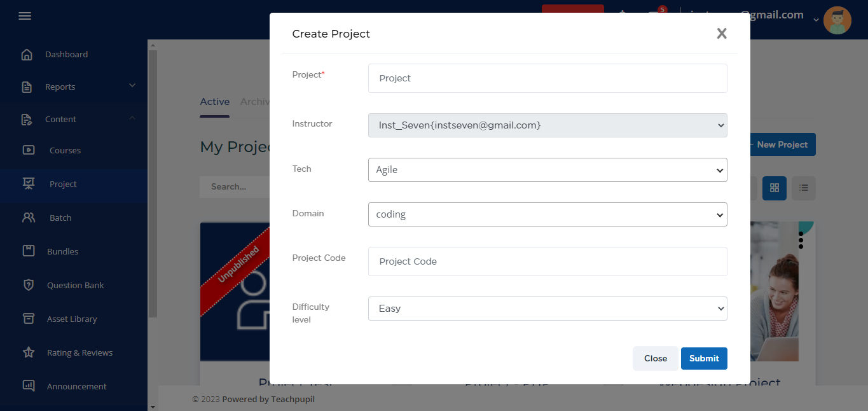Screen dimensions: 868x411
Task: Click the Dashboard home icon
Action: click(27, 55)
